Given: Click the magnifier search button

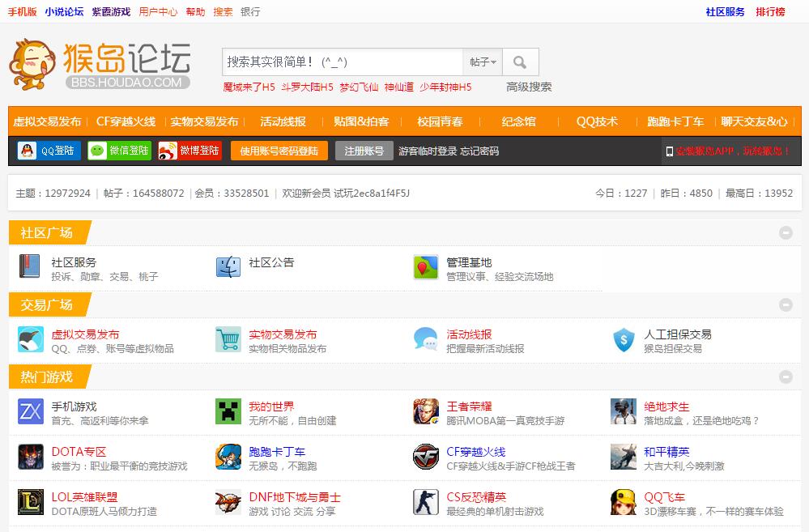Looking at the screenshot, I should tap(521, 62).
